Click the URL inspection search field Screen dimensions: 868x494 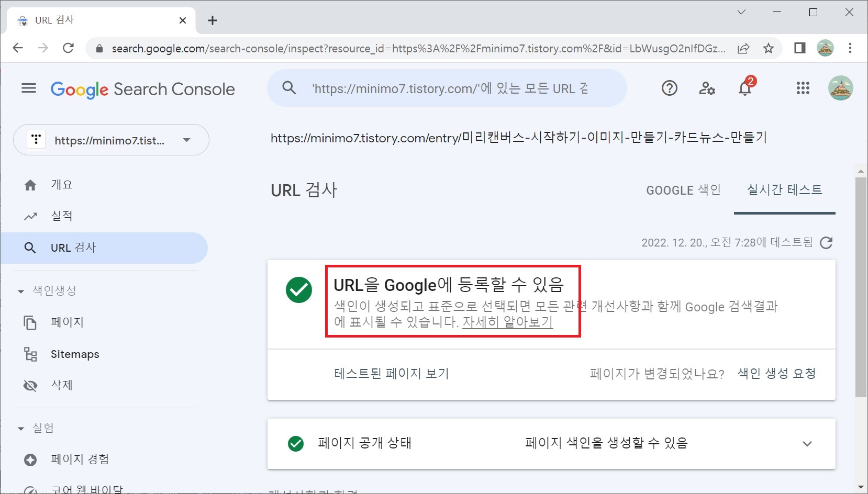tap(447, 88)
